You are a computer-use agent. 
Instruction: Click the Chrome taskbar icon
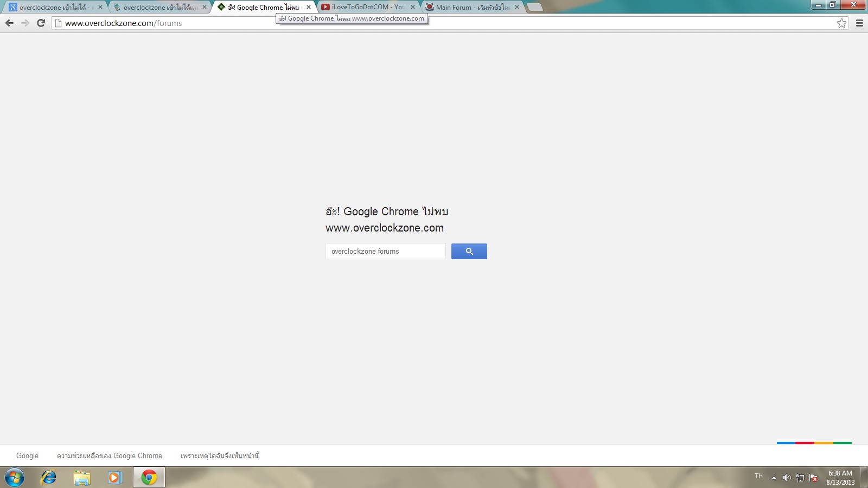[x=149, y=478]
